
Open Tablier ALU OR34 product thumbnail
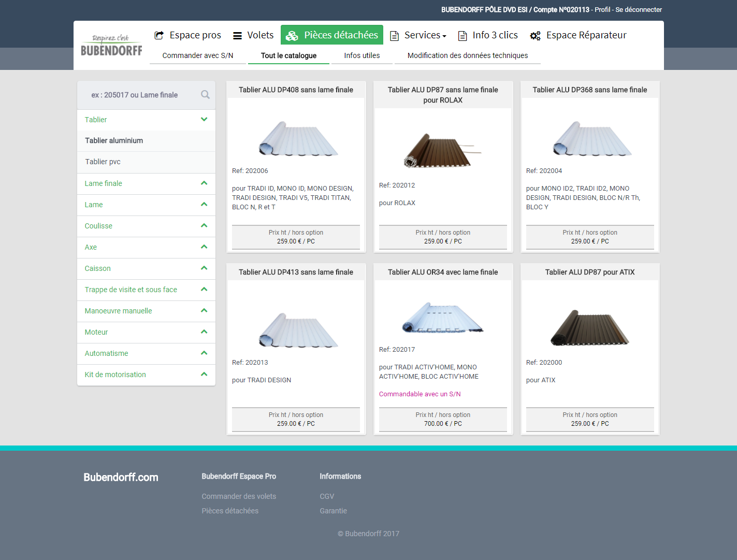pos(443,318)
